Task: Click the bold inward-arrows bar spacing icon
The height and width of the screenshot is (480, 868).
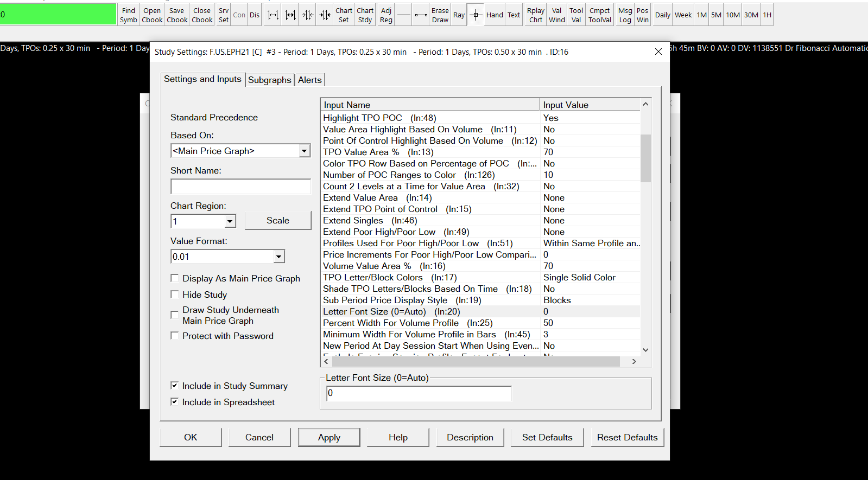Action: click(325, 15)
